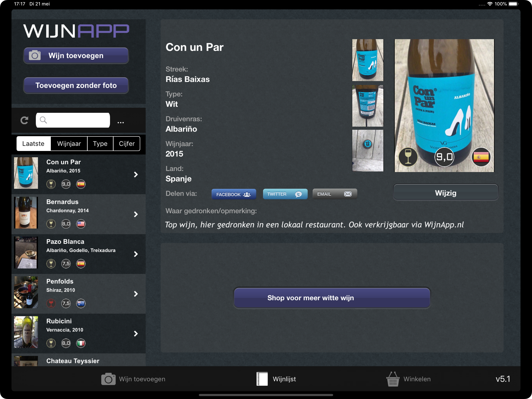This screenshot has width=532, height=399.
Task: Tap the USA flag icon in Bernardus row
Action: [81, 224]
